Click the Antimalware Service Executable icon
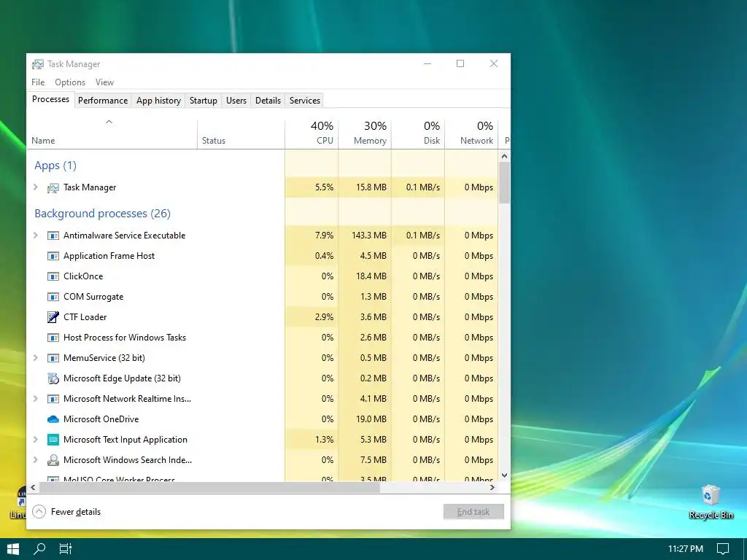Image resolution: width=747 pixels, height=560 pixels. coord(53,236)
